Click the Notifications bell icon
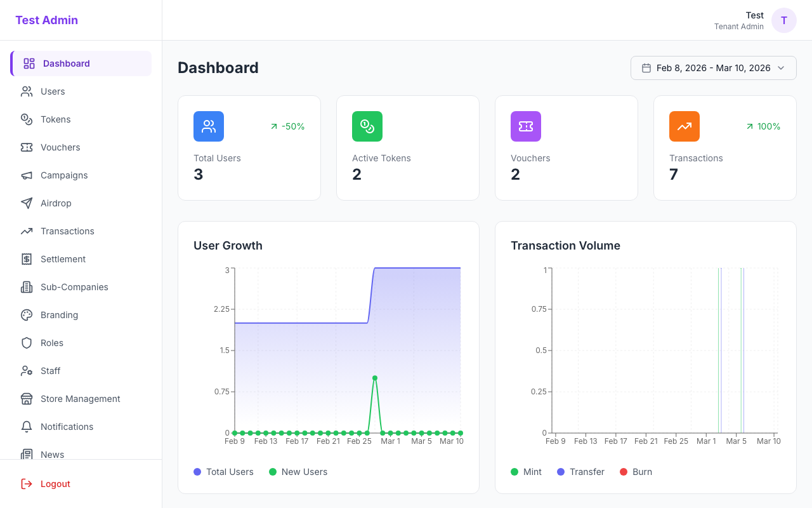Screen dimensions: 812x508 click(26, 427)
